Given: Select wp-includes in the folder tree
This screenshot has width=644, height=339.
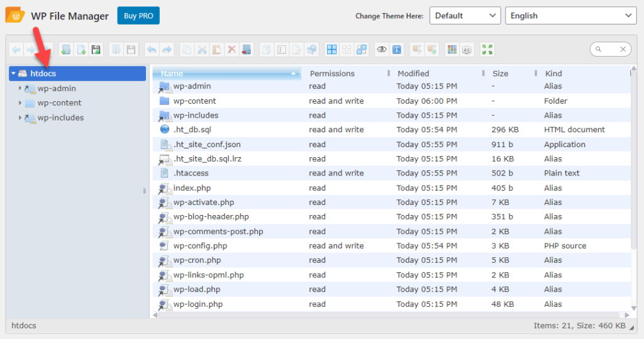Looking at the screenshot, I should (x=60, y=118).
